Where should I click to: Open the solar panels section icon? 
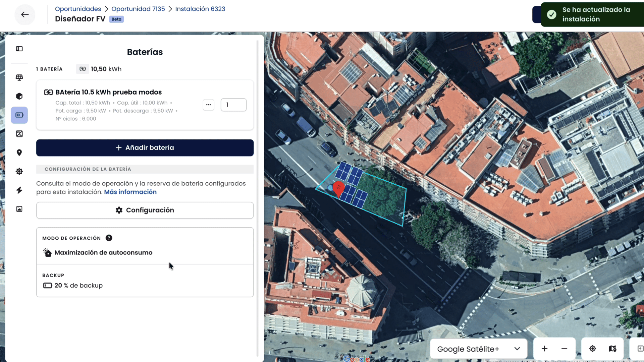pos(19,77)
